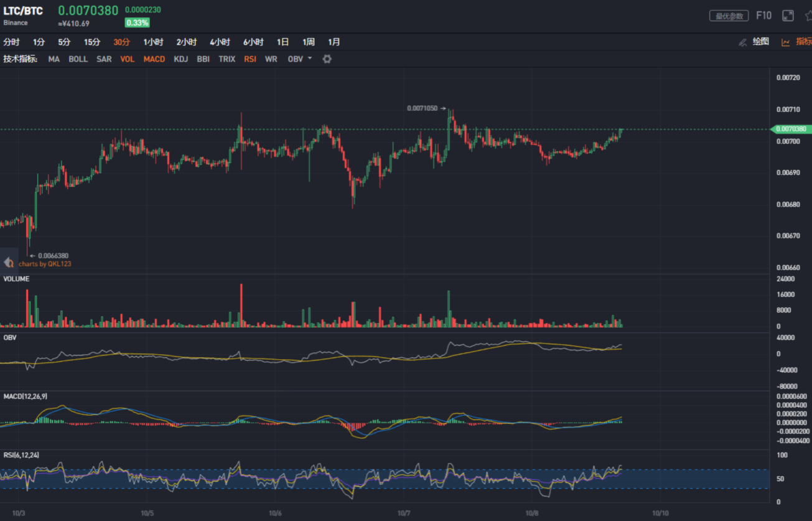Screen dimensions: 812x521
Task: Click the chart logo icon beside charts by QKL123
Action: pyautogui.click(x=9, y=263)
